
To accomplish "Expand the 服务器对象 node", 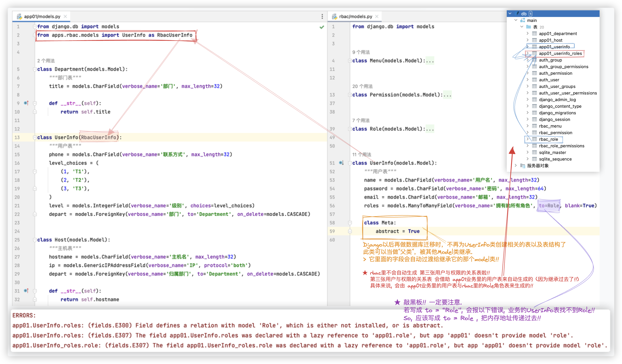I will (516, 165).
